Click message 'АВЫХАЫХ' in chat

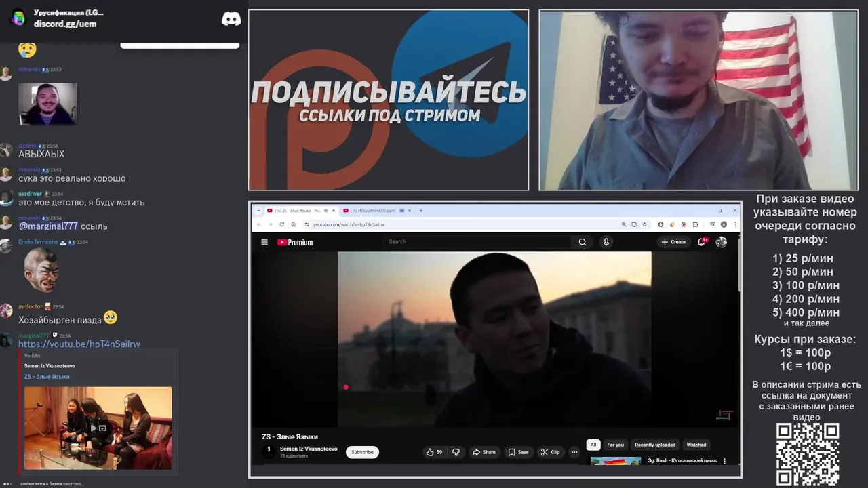(x=41, y=154)
